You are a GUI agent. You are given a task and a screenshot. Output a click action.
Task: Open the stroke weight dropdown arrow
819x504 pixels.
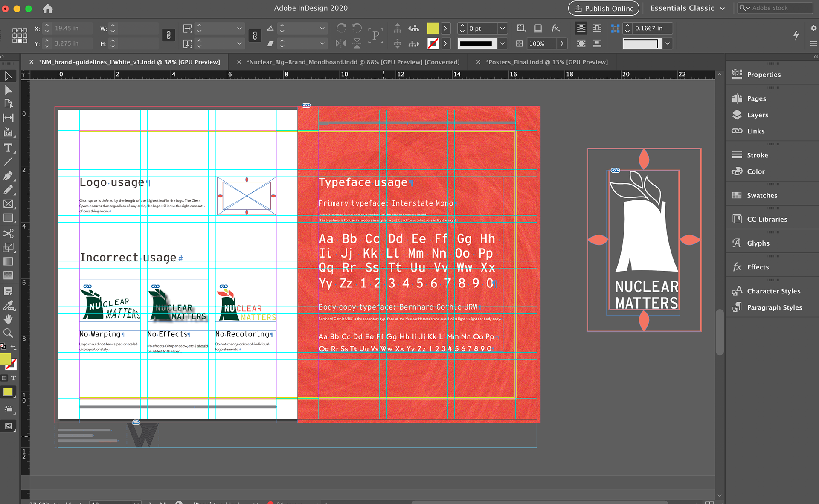[x=502, y=28]
